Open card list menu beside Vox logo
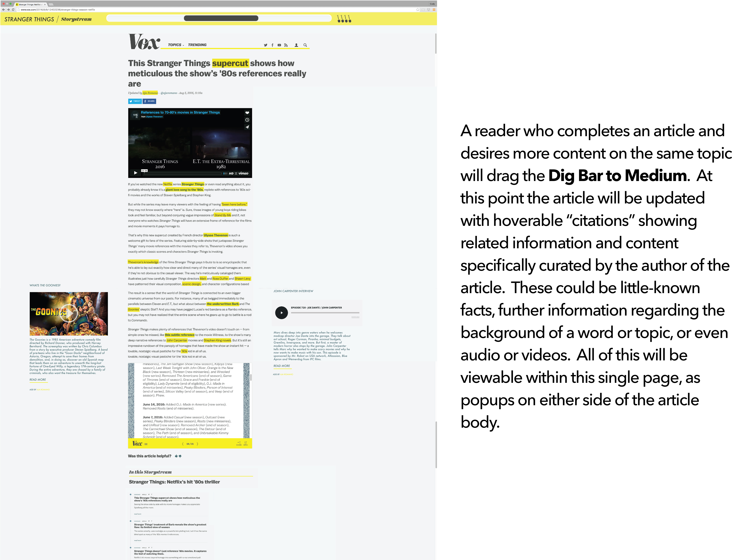The height and width of the screenshot is (560, 732). coord(146,444)
